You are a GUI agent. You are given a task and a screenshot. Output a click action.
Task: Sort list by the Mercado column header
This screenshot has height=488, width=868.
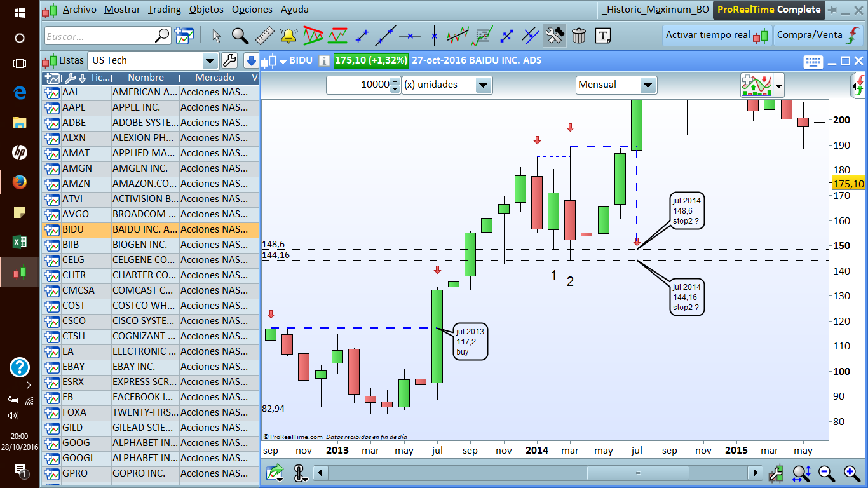tap(214, 78)
